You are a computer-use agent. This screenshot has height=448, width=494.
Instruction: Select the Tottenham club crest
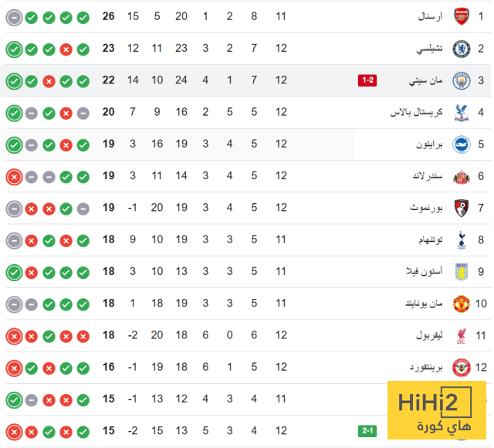pos(461,240)
